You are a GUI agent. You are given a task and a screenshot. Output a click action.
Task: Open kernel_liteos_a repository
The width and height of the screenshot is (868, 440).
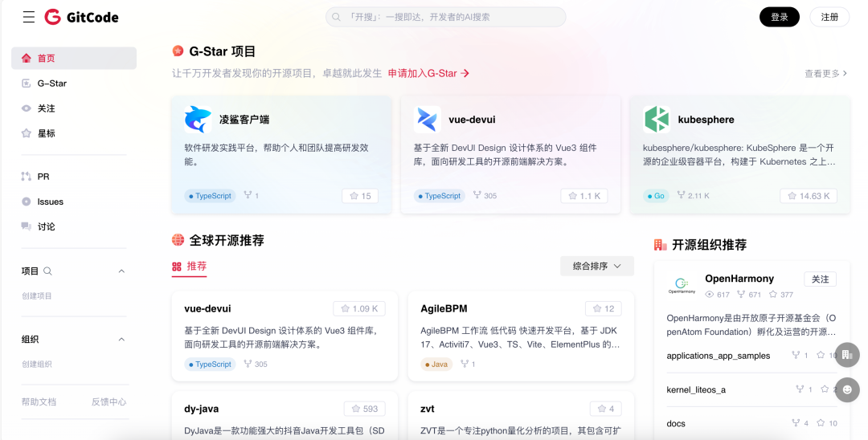pos(696,389)
